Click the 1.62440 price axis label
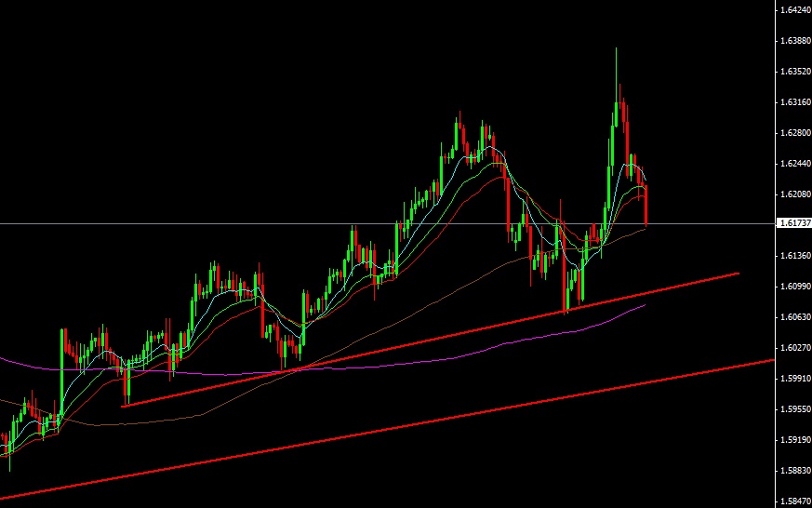This screenshot has height=508, width=812. (x=795, y=163)
